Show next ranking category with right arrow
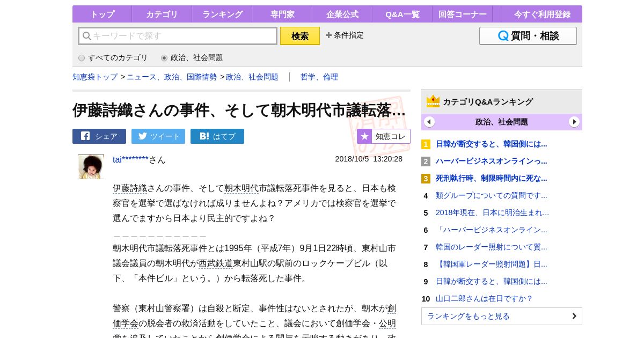This screenshot has height=338, width=644. [x=574, y=122]
